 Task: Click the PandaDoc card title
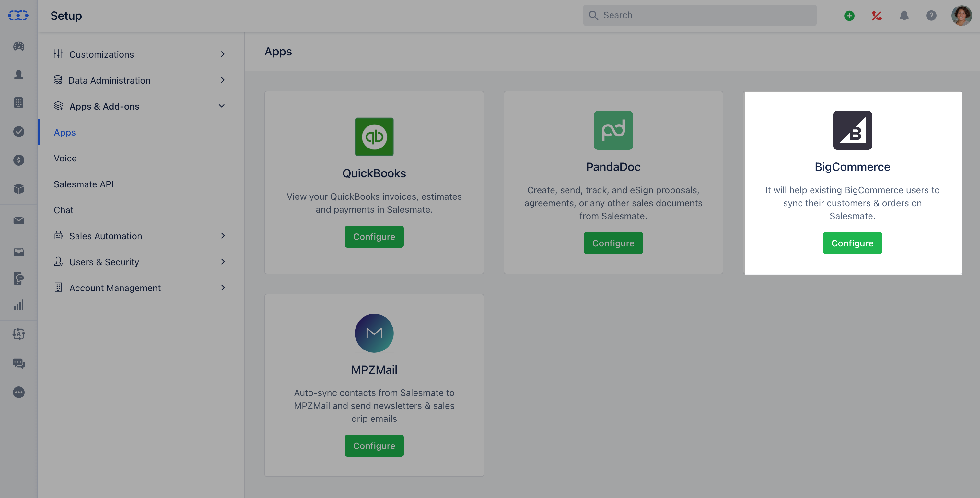click(x=613, y=167)
